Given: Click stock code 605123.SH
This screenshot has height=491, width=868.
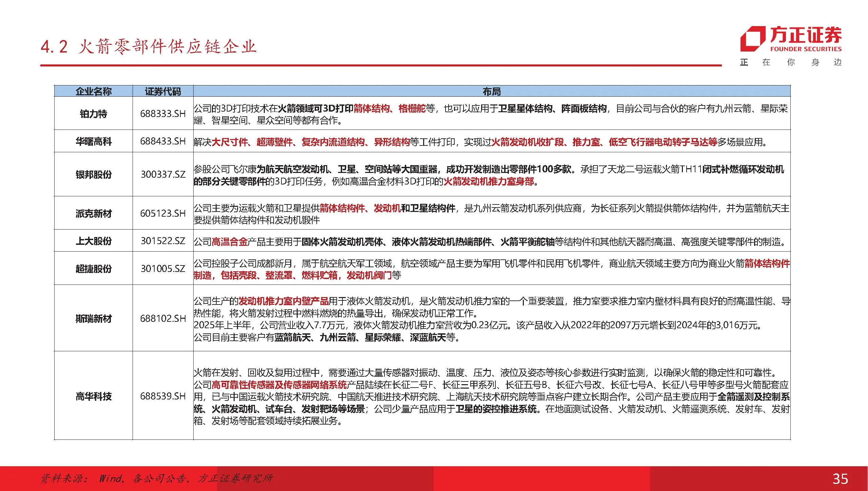Looking at the screenshot, I should tap(163, 213).
